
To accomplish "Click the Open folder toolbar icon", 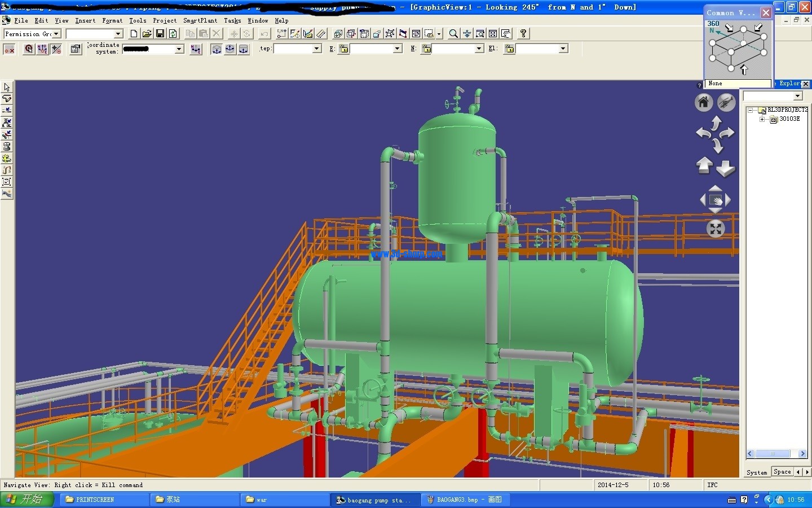I will (147, 34).
